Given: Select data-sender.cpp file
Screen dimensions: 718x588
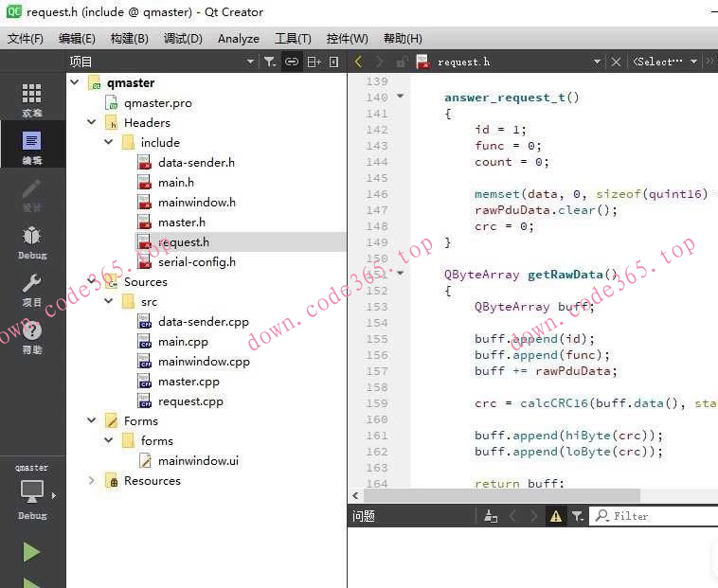Looking at the screenshot, I should tap(204, 322).
